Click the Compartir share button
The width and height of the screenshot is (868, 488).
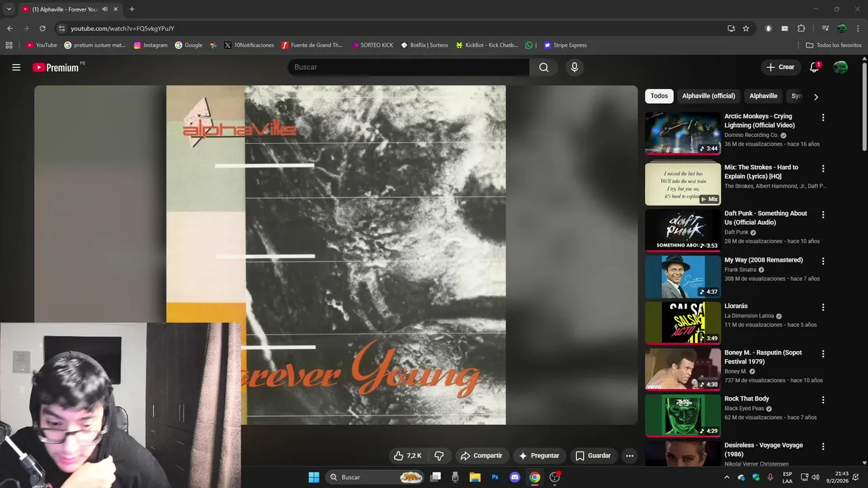tap(481, 455)
